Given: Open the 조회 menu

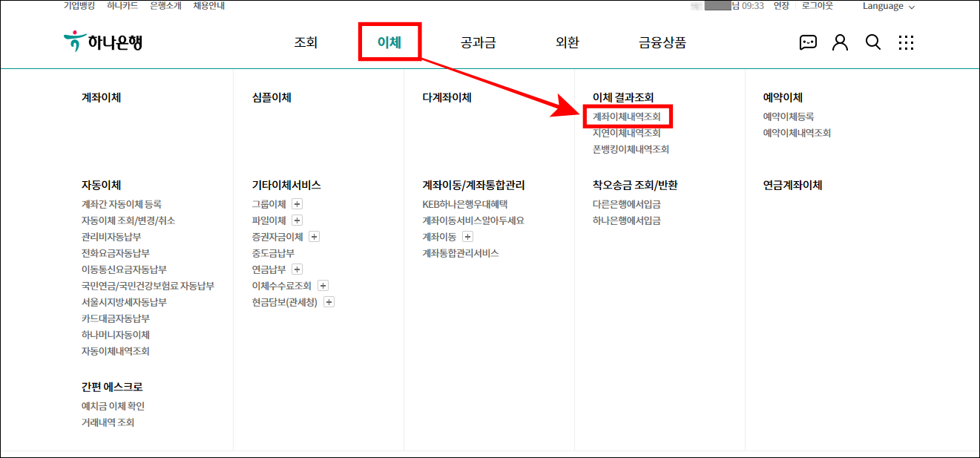Looking at the screenshot, I should [x=304, y=43].
